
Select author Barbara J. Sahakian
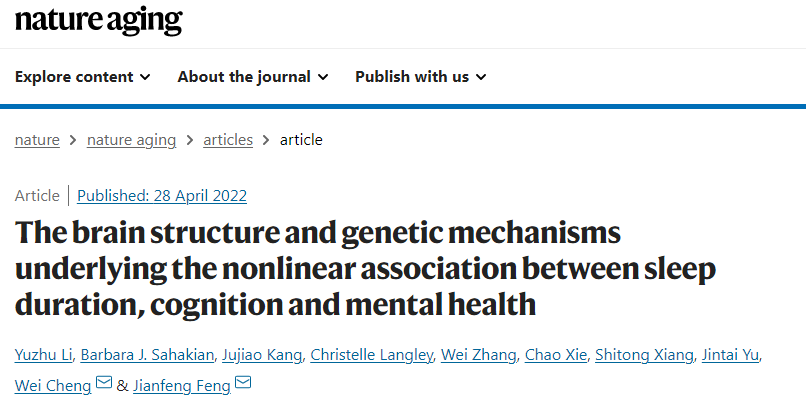147,355
